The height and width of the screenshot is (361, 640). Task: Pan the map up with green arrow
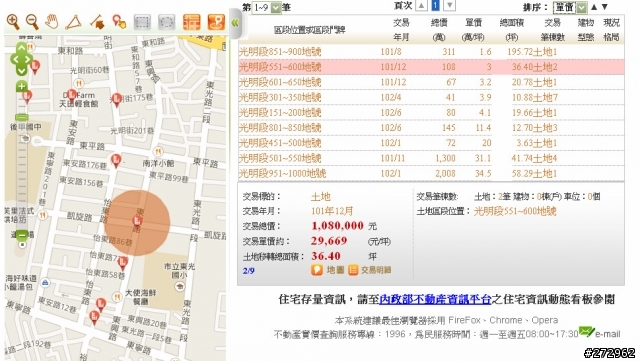[x=21, y=48]
